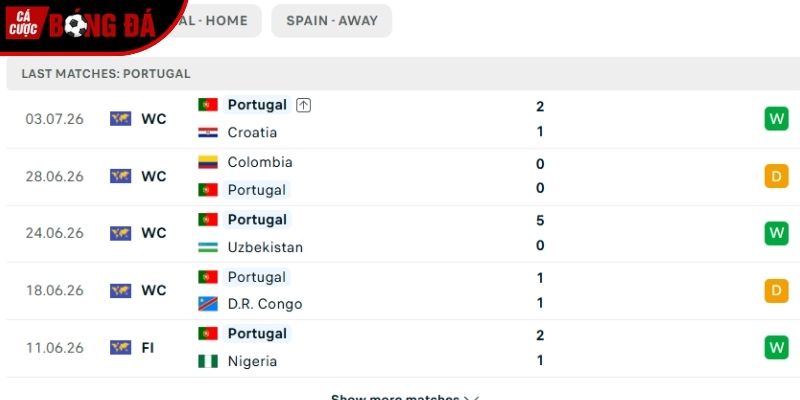Open the Colombia team link
The image size is (800, 400).
[260, 162]
